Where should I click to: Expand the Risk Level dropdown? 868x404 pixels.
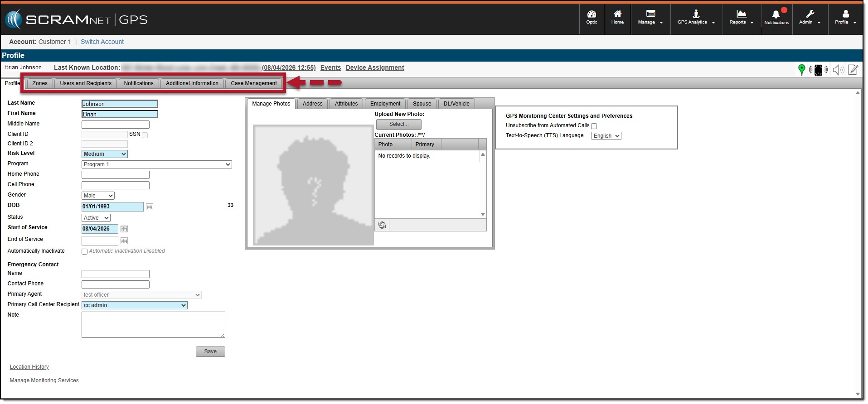point(105,154)
